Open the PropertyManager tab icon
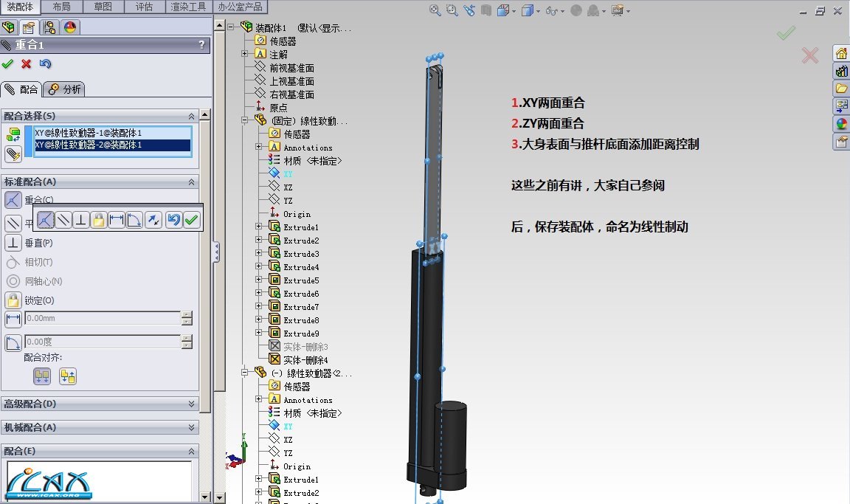 pyautogui.click(x=29, y=27)
